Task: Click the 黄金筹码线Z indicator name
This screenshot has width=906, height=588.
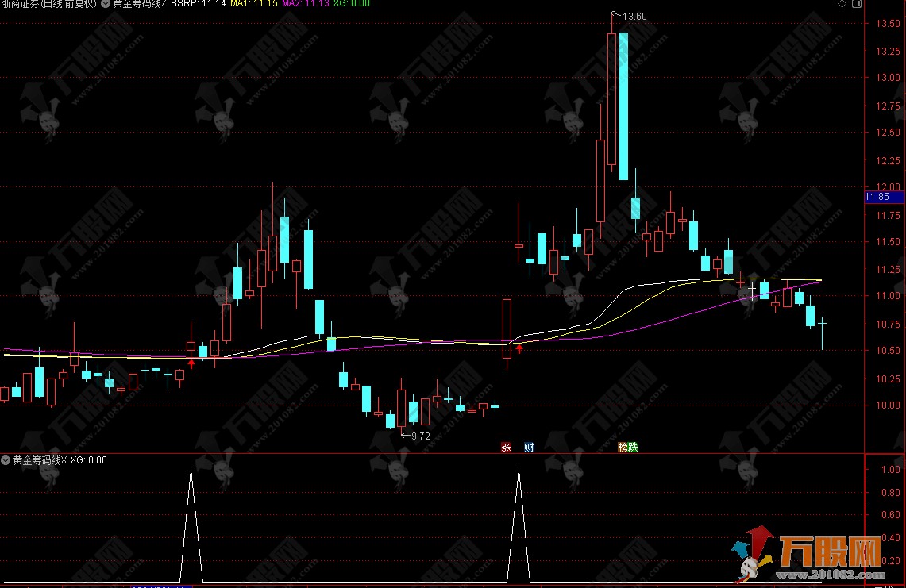Action: point(140,3)
